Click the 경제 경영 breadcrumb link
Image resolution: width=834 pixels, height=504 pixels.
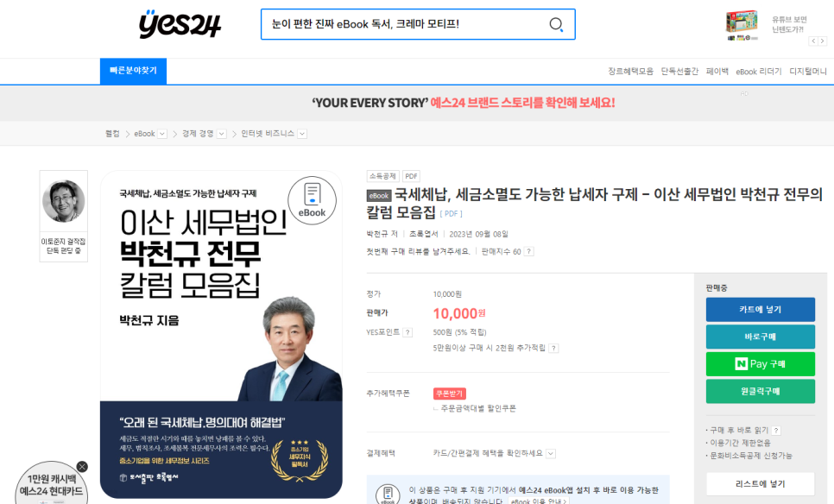[198, 134]
